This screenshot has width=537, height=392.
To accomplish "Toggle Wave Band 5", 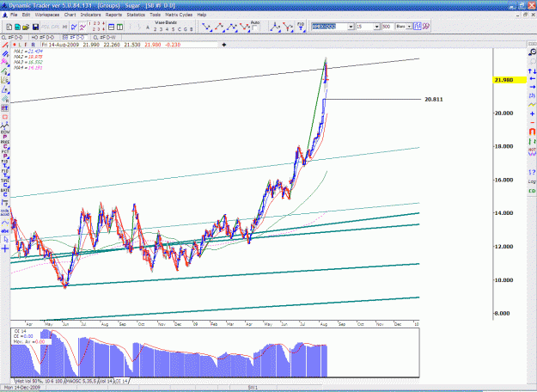I will pyautogui.click(x=173, y=29).
